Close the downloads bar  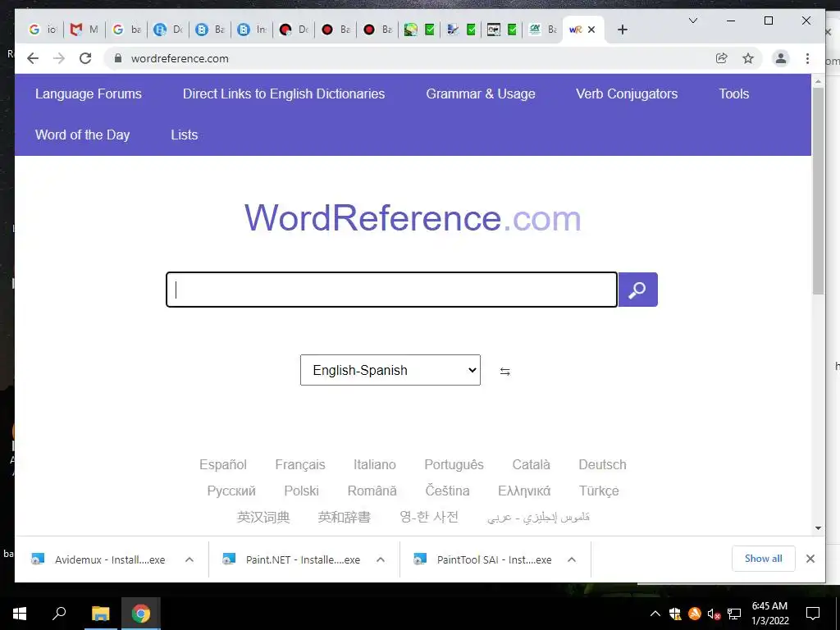[810, 559]
